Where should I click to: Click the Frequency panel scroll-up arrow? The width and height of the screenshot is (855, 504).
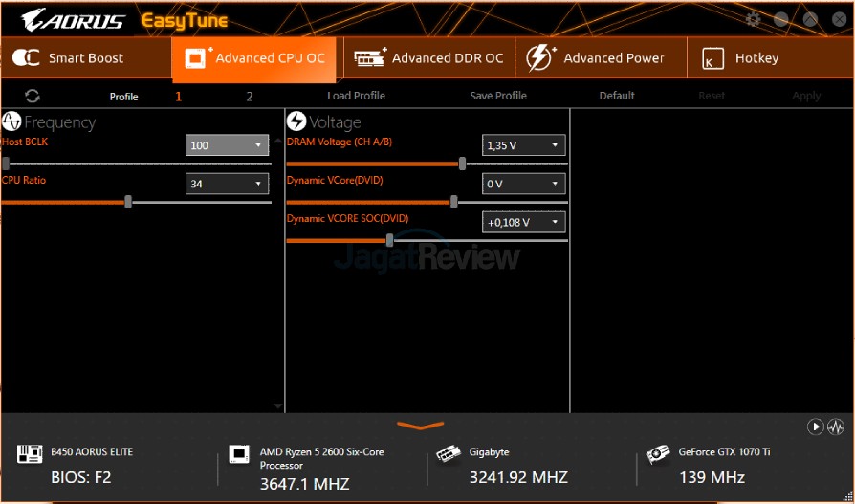(278, 142)
